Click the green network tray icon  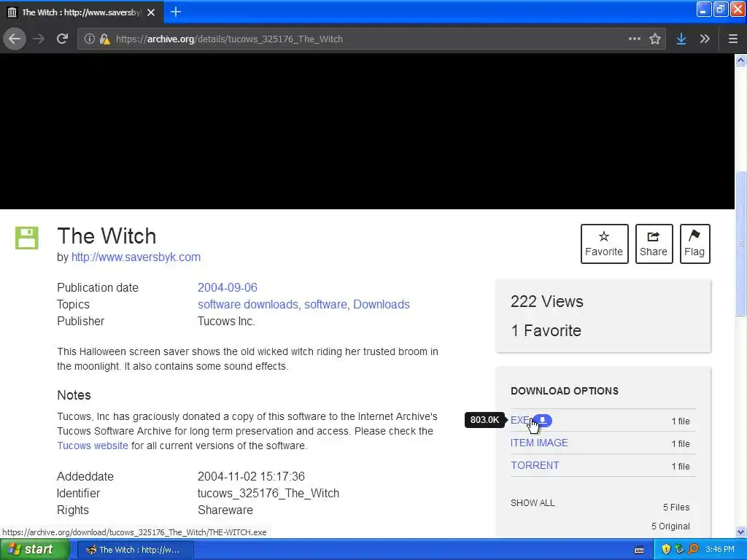click(x=680, y=550)
